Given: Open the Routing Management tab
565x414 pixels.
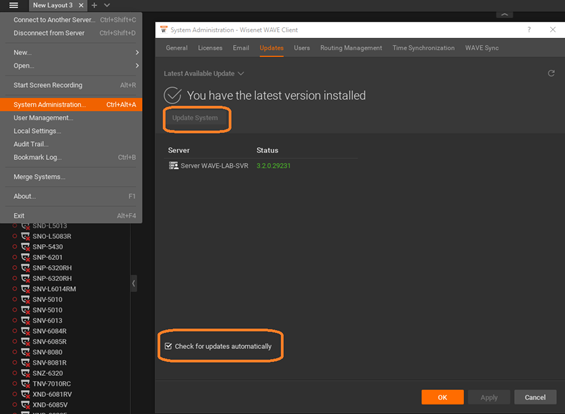Looking at the screenshot, I should click(x=351, y=48).
